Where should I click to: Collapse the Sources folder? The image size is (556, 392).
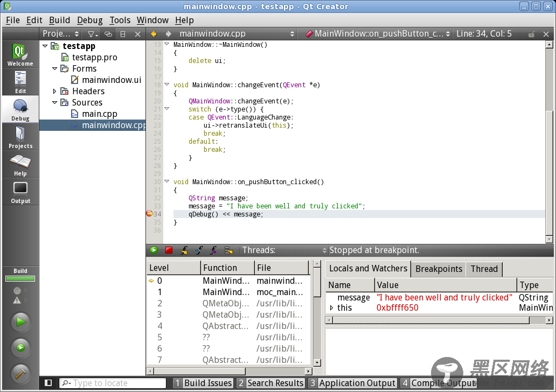54,102
